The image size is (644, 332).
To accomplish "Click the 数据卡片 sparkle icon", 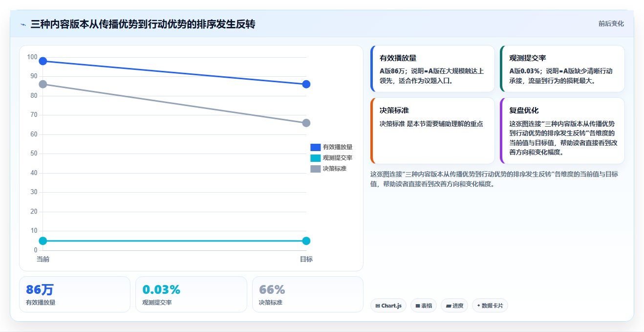I will pos(478,306).
